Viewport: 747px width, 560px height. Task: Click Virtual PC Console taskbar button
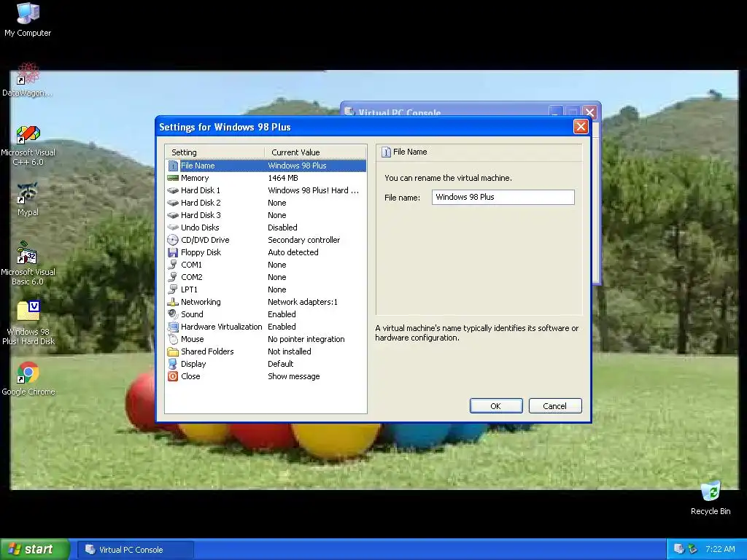[136, 550]
